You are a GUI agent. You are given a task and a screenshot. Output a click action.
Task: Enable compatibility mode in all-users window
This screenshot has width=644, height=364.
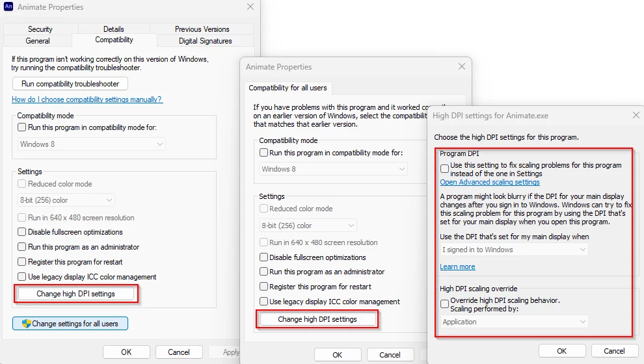coord(263,153)
